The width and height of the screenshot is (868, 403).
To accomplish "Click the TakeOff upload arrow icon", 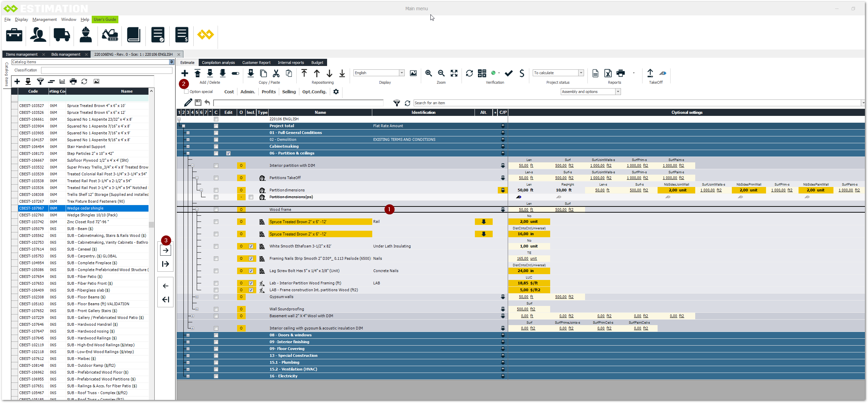I will [650, 73].
